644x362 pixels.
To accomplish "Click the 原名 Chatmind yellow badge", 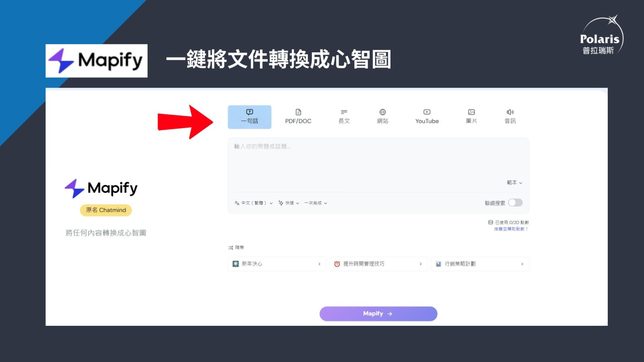I will pyautogui.click(x=106, y=210).
